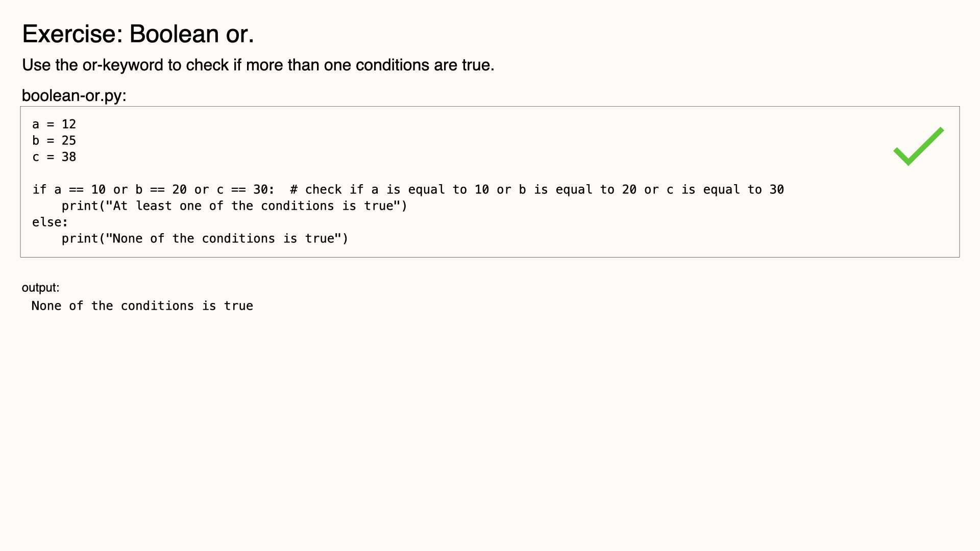Click the or-keyword instruction sentence
Viewport: 980px width, 551px height.
[x=258, y=65]
